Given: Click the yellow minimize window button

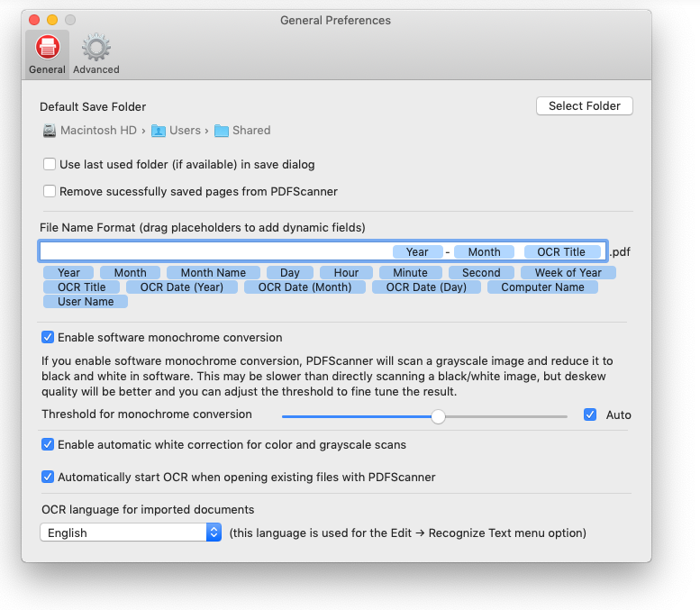Looking at the screenshot, I should (52, 20).
